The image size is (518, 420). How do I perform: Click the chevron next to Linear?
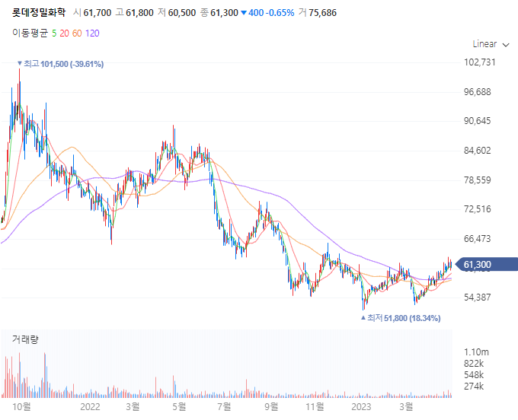click(x=506, y=45)
